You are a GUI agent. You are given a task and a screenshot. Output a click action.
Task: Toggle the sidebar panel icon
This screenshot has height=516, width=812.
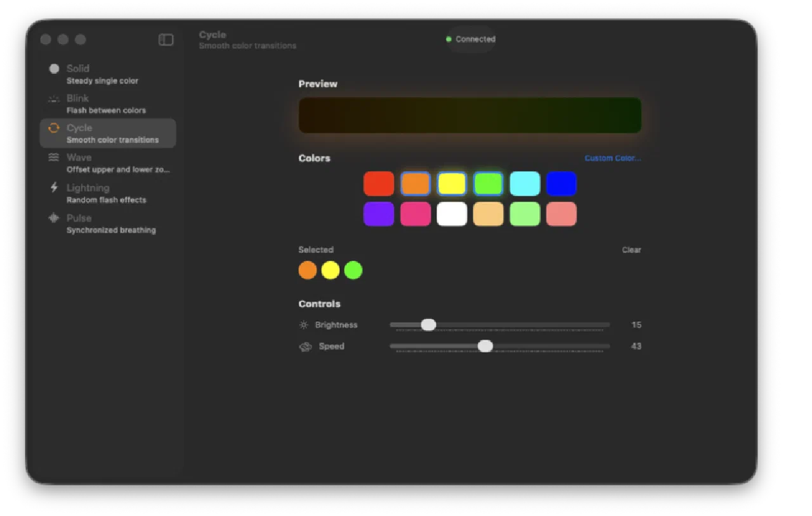point(166,39)
